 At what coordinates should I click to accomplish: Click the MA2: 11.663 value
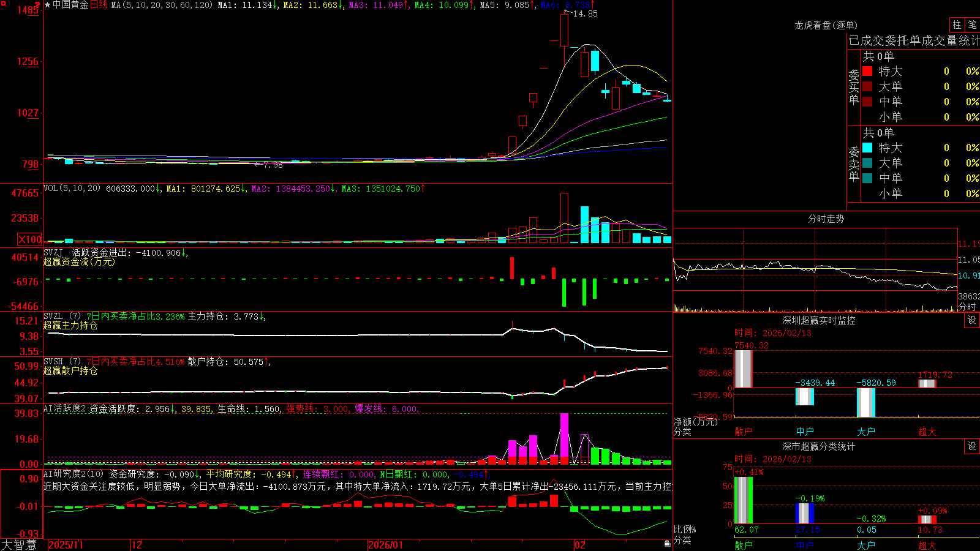pyautogui.click(x=313, y=5)
